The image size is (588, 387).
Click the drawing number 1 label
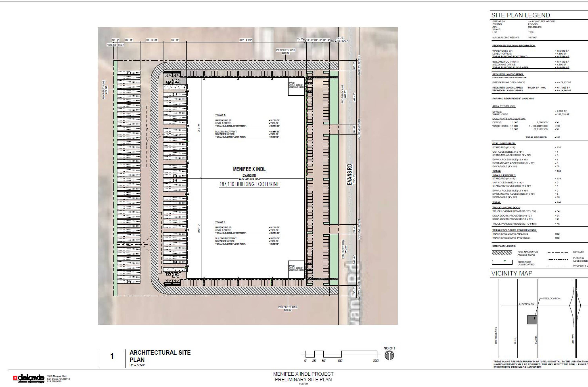point(112,356)
